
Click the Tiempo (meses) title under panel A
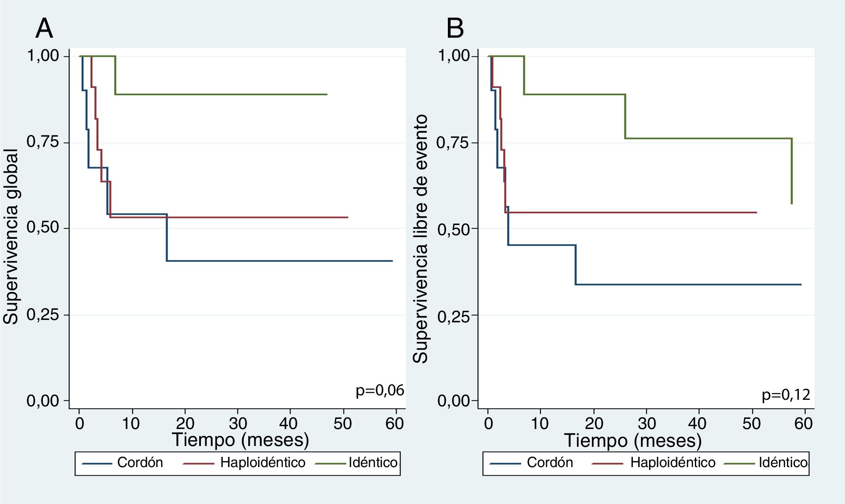(x=240, y=440)
